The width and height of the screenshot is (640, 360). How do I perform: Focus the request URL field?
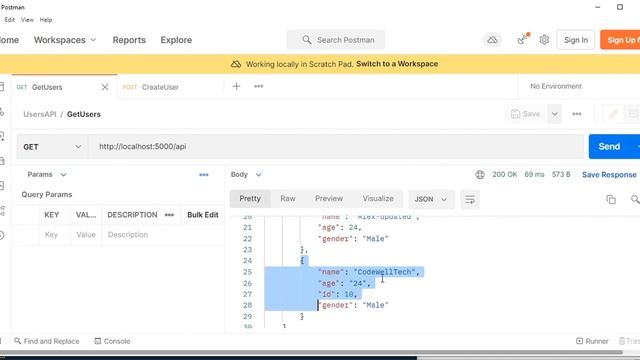pos(337,147)
